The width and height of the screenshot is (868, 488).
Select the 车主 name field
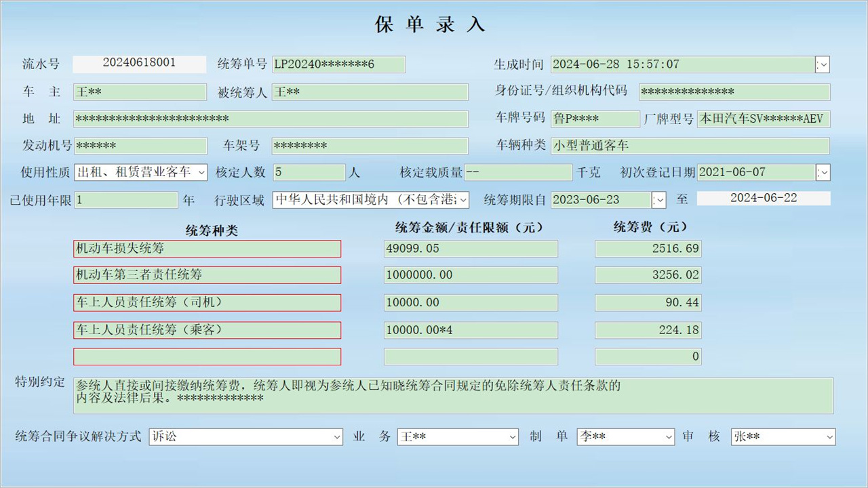139,91
